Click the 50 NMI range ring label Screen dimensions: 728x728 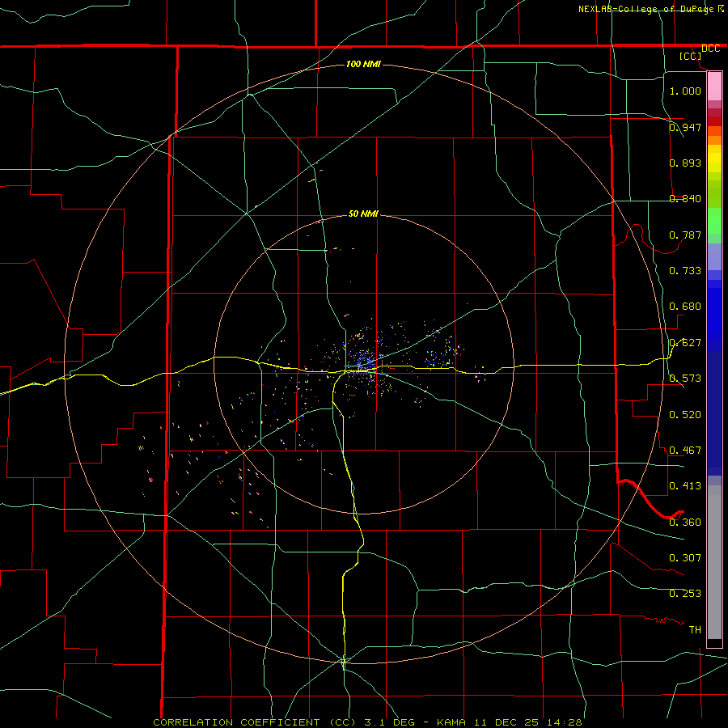tap(363, 214)
